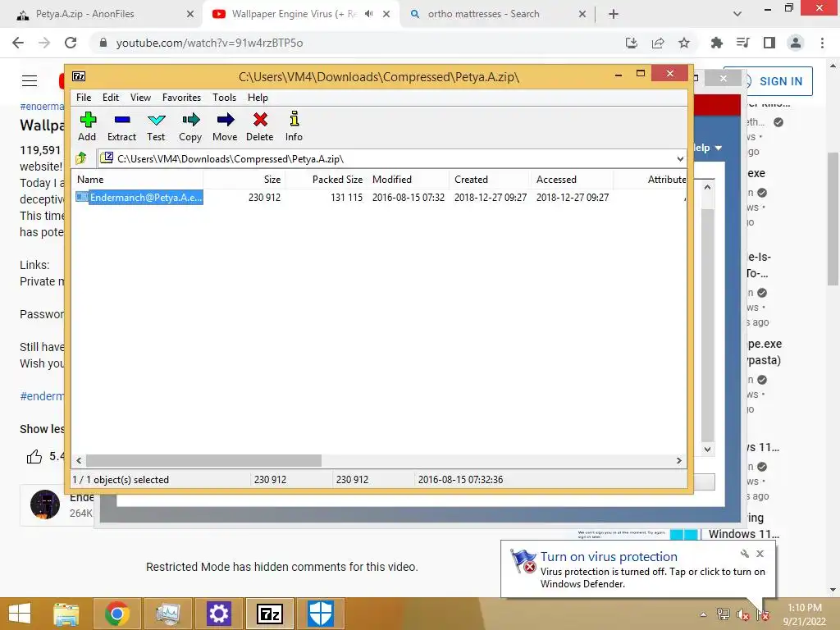Open notification settings wrench icon
Image resolution: width=840 pixels, height=630 pixels.
tap(744, 554)
